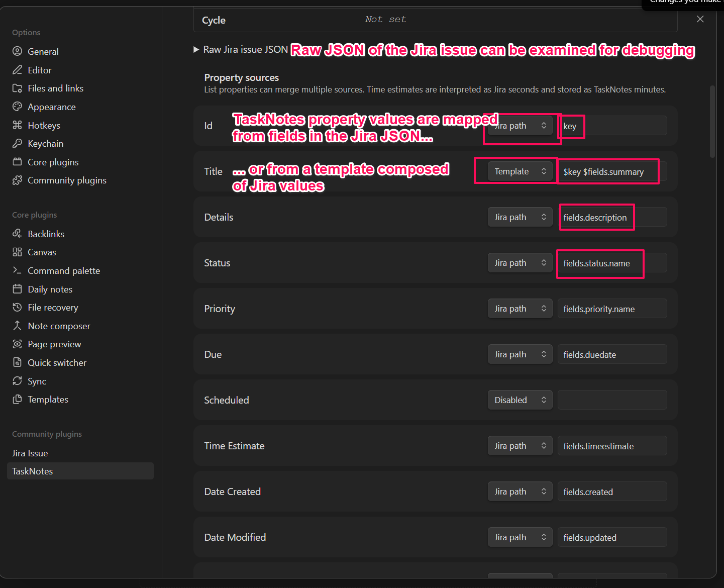Click the Details fields.description input
Viewport: 724px width, 588px height.
point(612,217)
